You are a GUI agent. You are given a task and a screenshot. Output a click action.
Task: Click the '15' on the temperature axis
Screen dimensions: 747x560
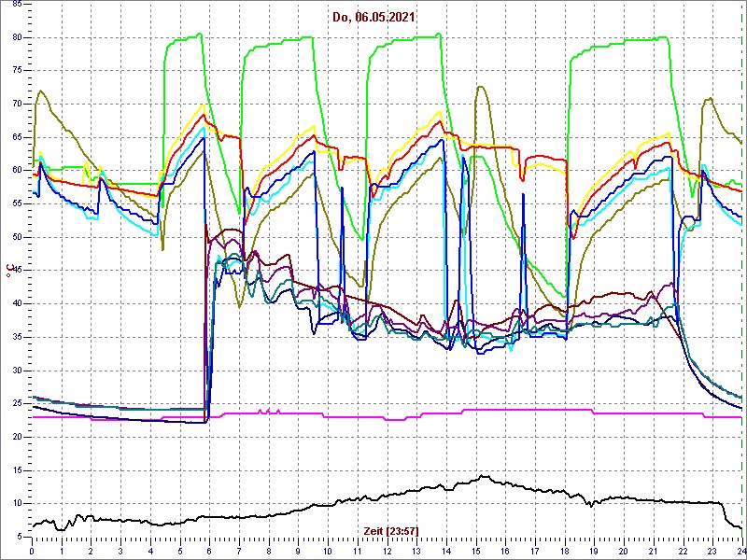coord(17,470)
